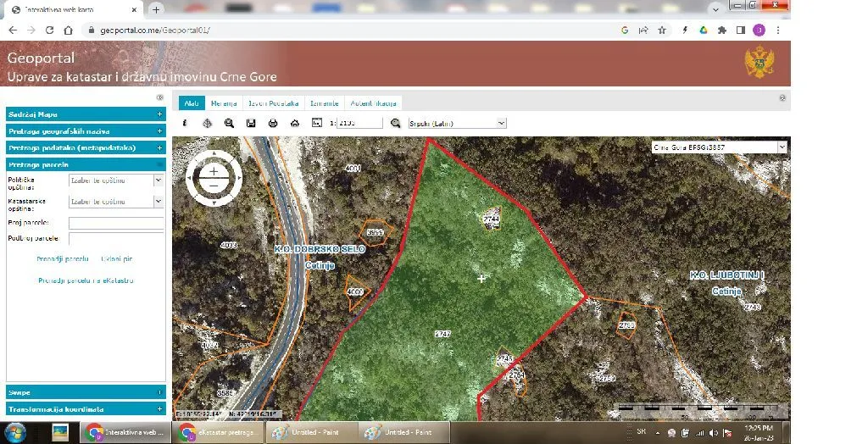Click the browser home icon
The image size is (868, 444).
(68, 31)
